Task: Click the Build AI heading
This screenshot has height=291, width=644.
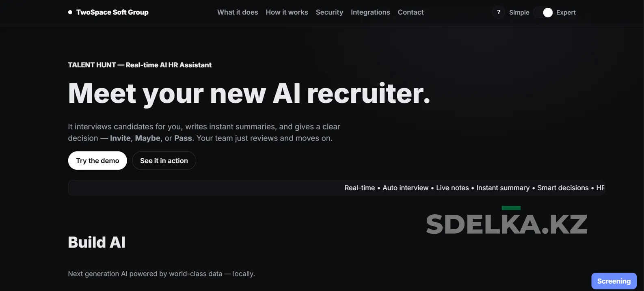Action: [x=97, y=242]
